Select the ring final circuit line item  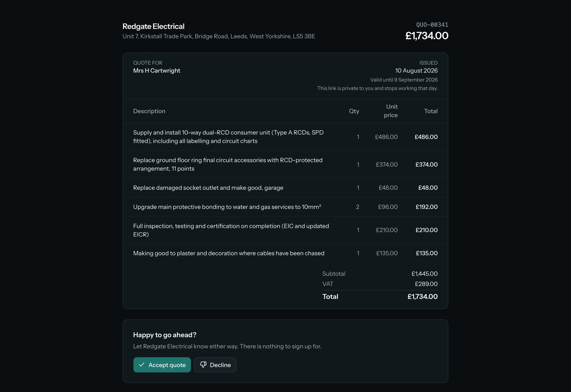click(285, 164)
